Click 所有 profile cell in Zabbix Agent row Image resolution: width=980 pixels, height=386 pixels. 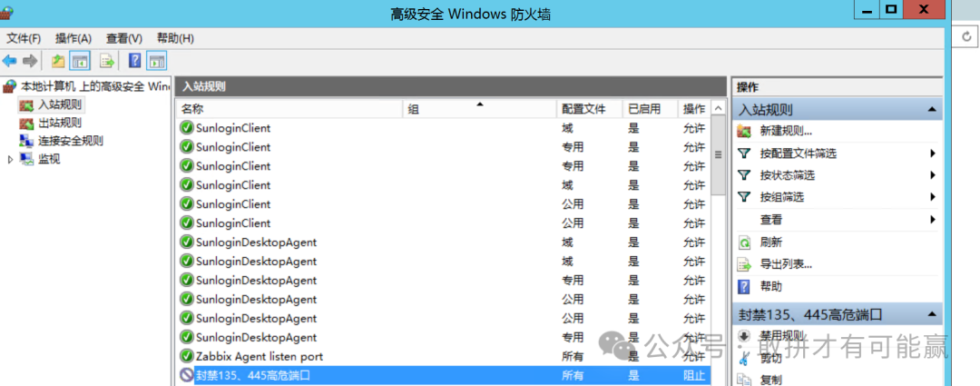[573, 357]
